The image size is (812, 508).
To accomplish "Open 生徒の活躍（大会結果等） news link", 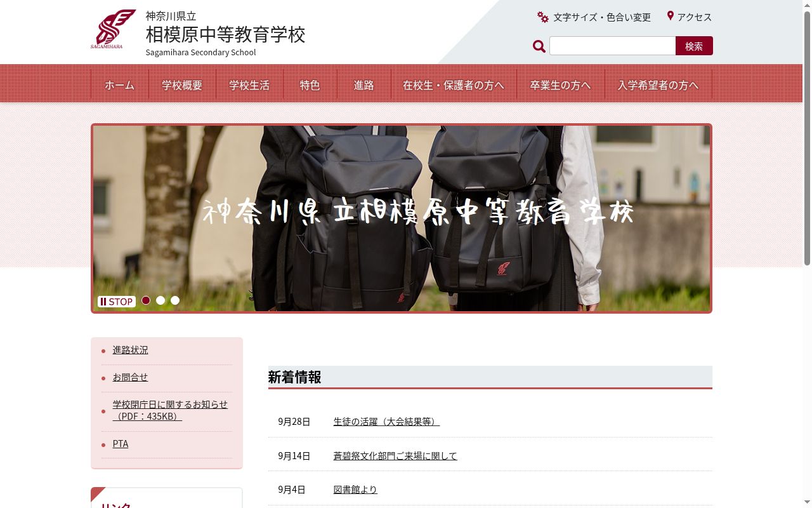I will pos(386,422).
